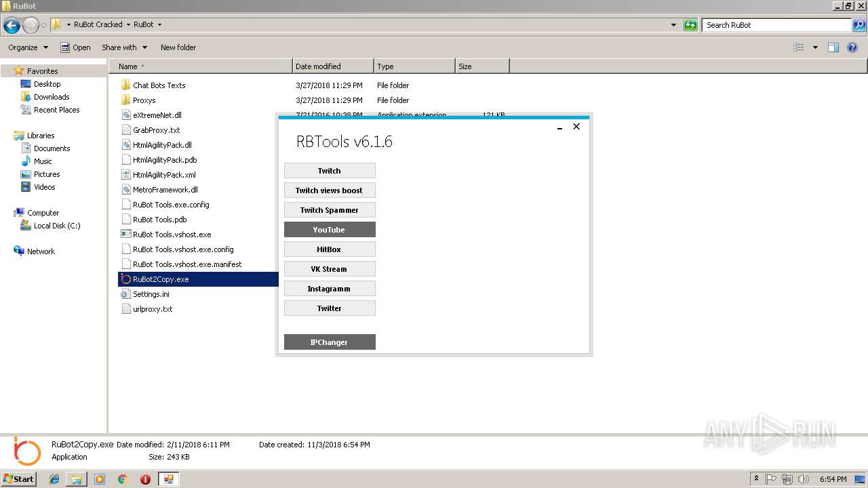Refresh the RuBot folder view
Image resolution: width=868 pixels, height=488 pixels.
(690, 25)
